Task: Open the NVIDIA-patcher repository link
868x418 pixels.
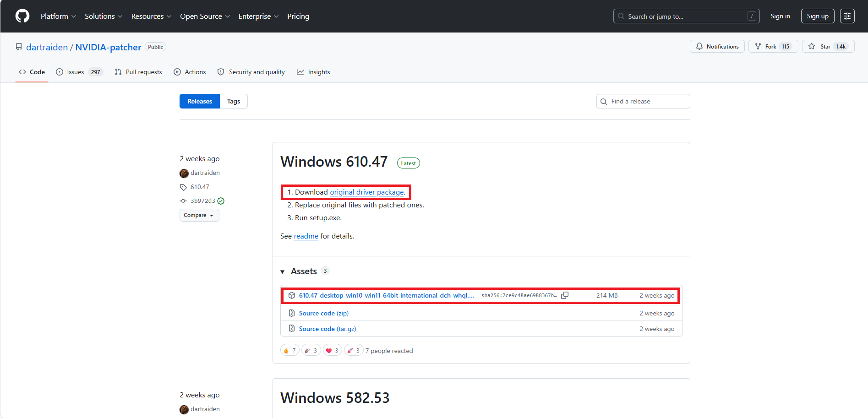Action: (x=108, y=47)
